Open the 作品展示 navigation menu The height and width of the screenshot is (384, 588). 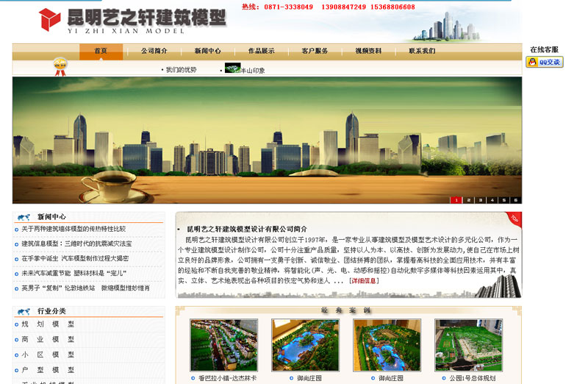coord(261,51)
